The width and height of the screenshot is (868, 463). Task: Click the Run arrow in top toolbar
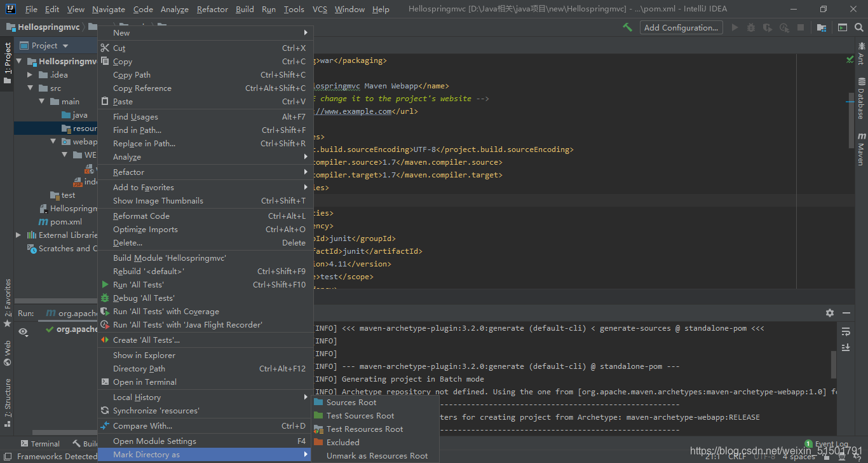pyautogui.click(x=735, y=27)
